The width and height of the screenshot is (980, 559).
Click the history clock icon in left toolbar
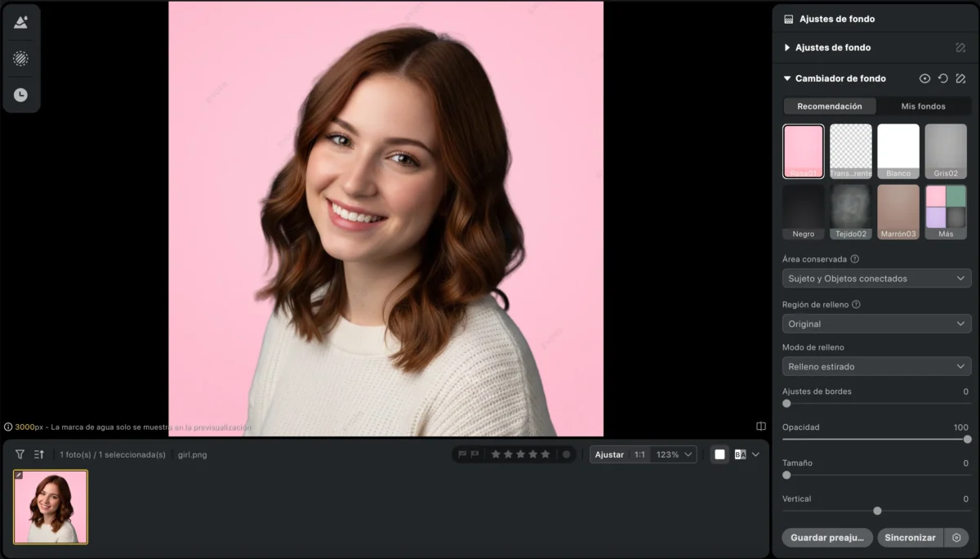(x=20, y=95)
